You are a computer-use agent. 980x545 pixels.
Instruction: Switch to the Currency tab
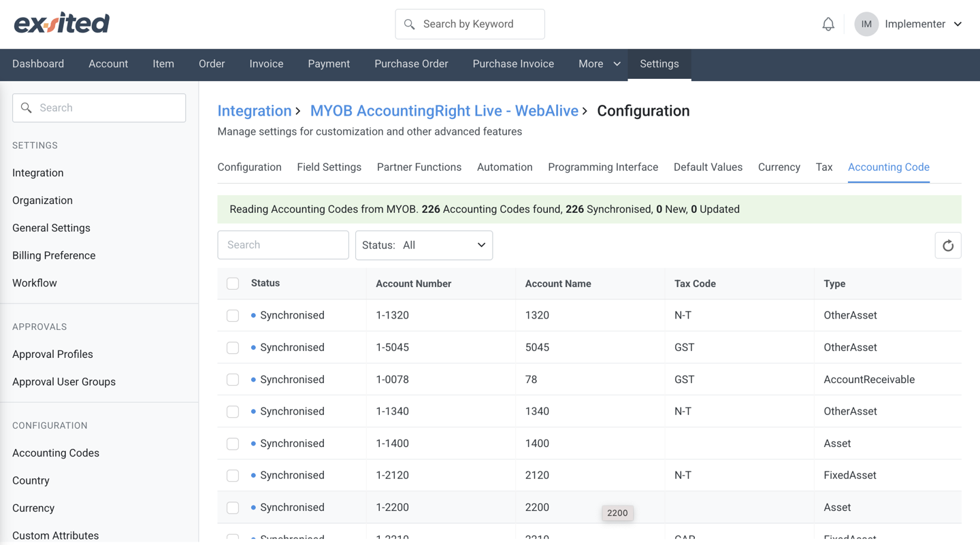click(779, 167)
